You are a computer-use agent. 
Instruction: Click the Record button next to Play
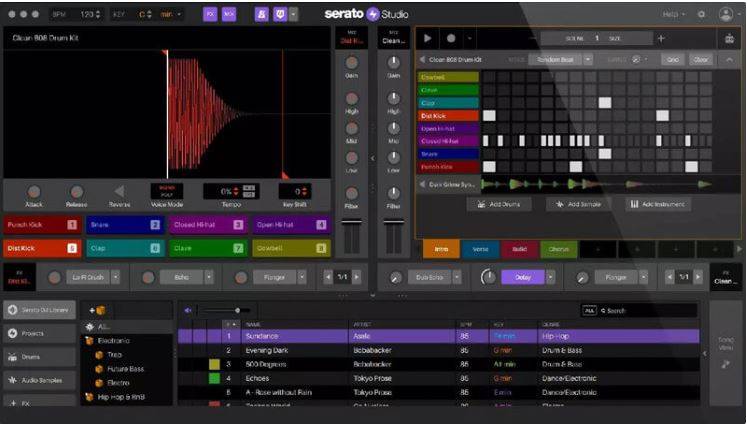click(x=451, y=38)
